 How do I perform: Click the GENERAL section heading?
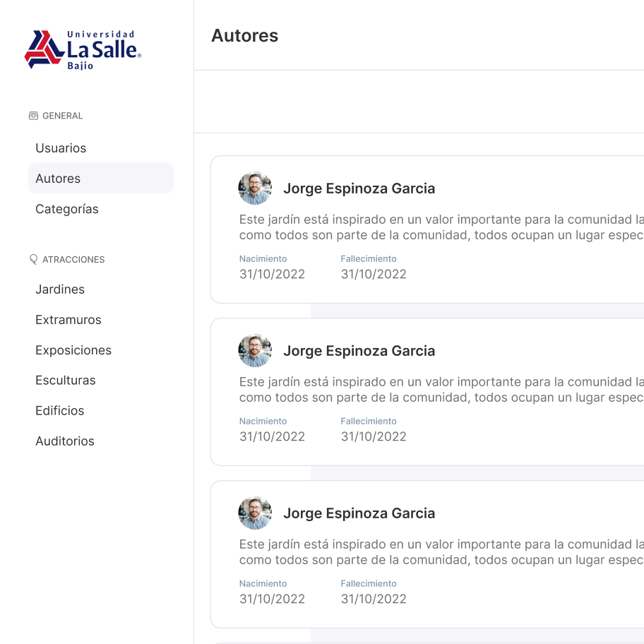coord(62,116)
